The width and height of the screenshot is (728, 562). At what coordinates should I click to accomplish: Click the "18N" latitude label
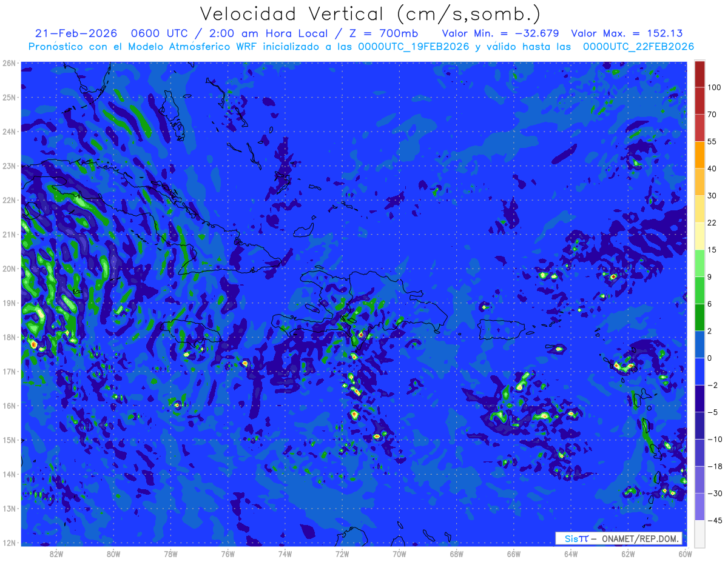[9, 337]
